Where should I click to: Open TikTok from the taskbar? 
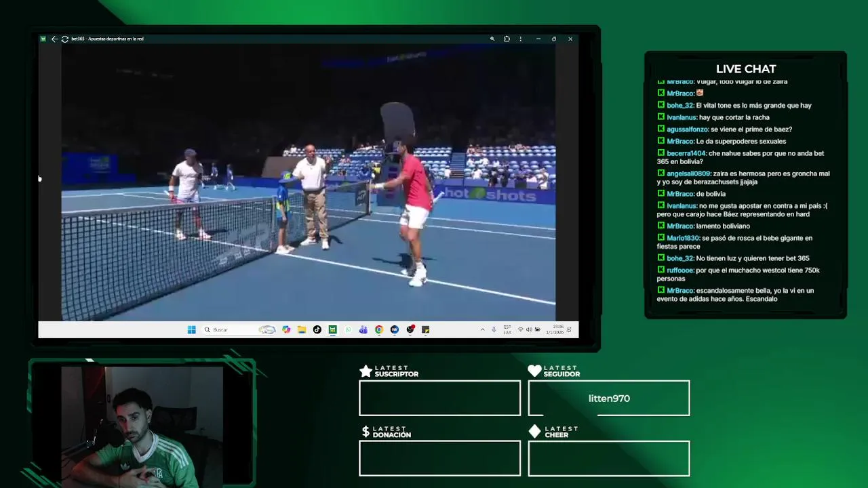click(317, 329)
